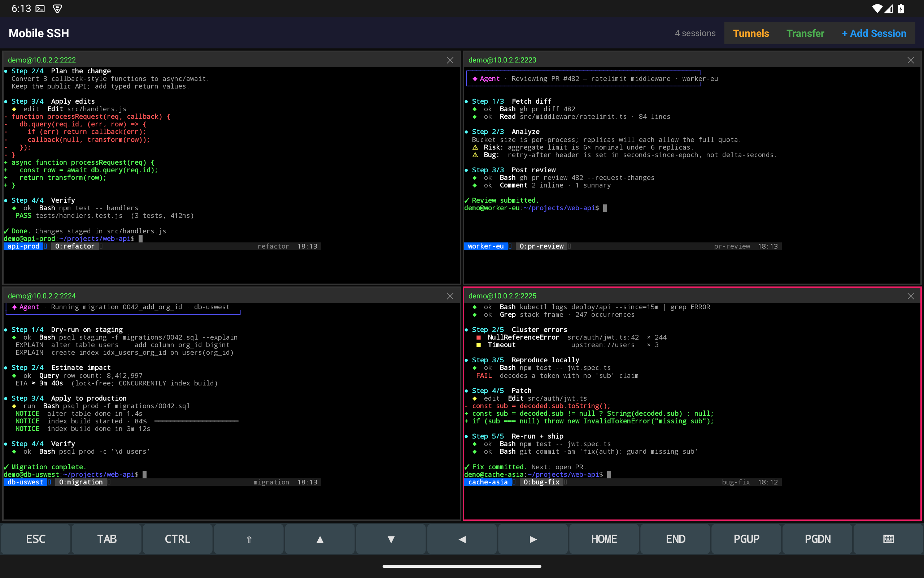Close the demo@10.0.2.2:2224 session

(x=450, y=296)
